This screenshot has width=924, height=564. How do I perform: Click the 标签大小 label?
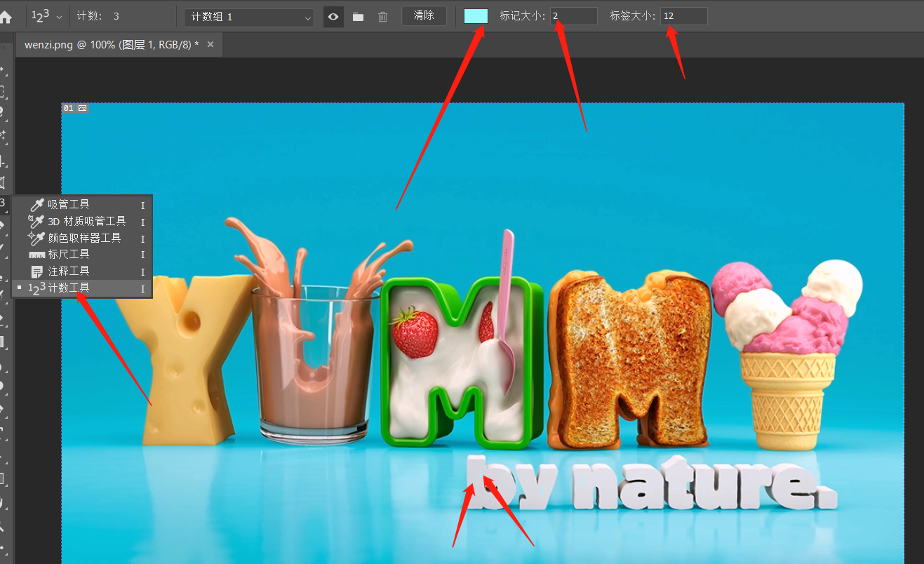633,16
